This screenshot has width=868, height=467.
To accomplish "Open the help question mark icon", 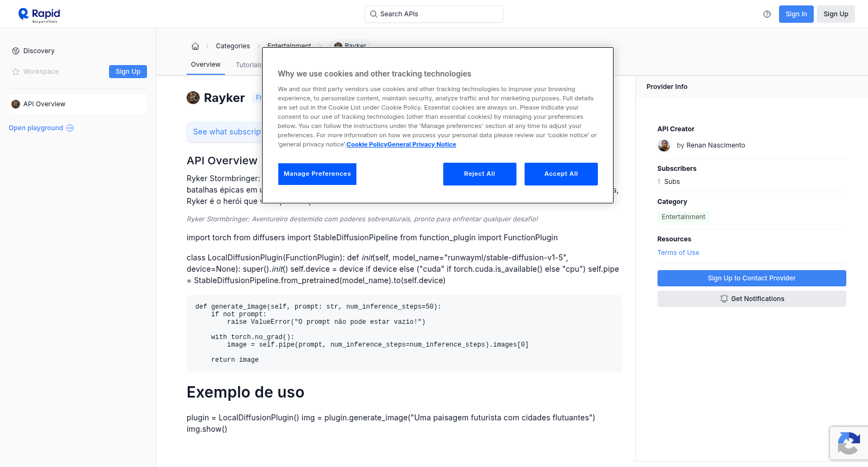I will click(x=767, y=14).
